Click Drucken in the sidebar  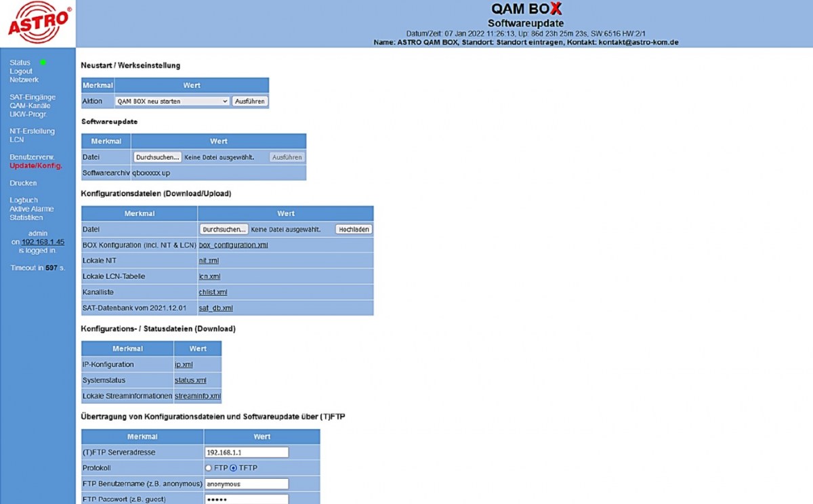coord(23,183)
